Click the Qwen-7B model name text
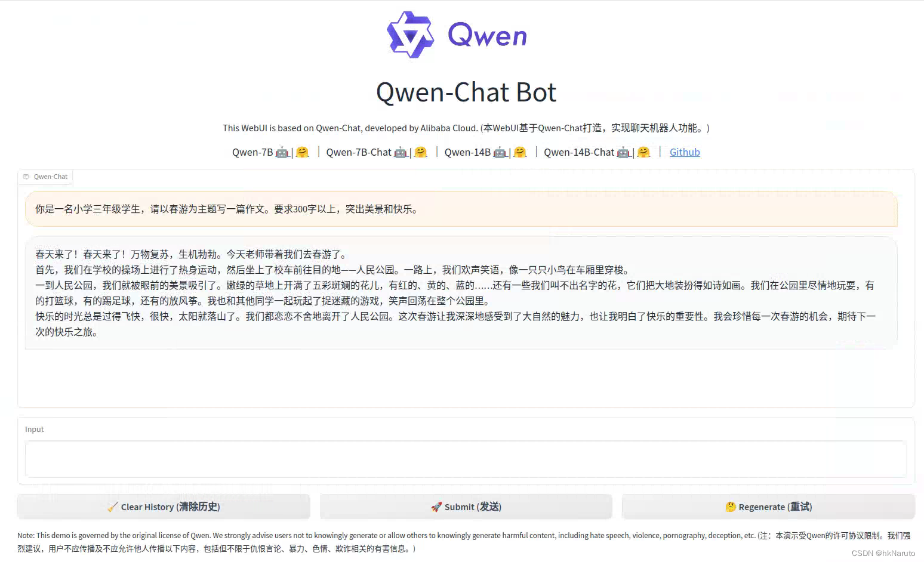The image size is (924, 562). coord(252,152)
